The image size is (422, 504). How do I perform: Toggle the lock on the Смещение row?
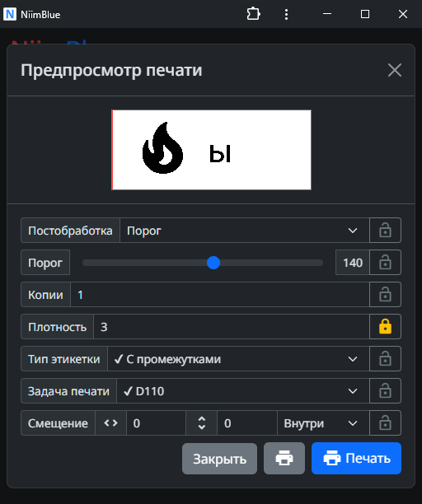pos(385,423)
